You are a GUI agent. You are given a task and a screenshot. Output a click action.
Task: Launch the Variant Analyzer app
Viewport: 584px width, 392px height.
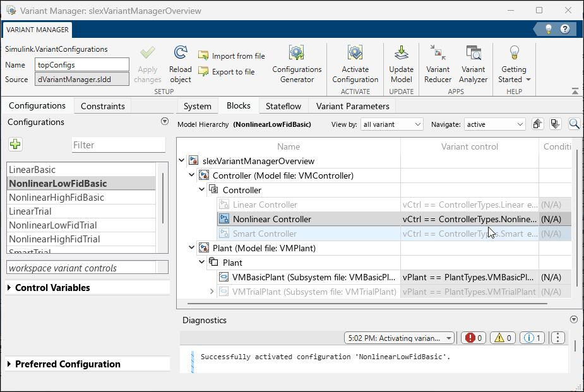[x=473, y=64]
